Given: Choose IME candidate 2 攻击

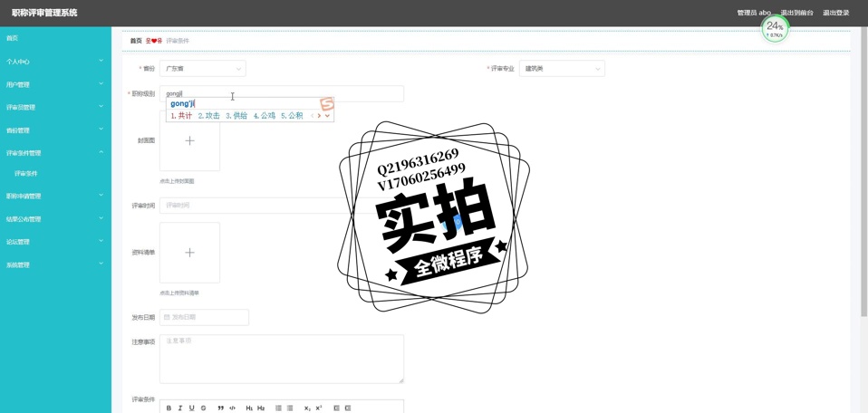Looking at the screenshot, I should 208,116.
